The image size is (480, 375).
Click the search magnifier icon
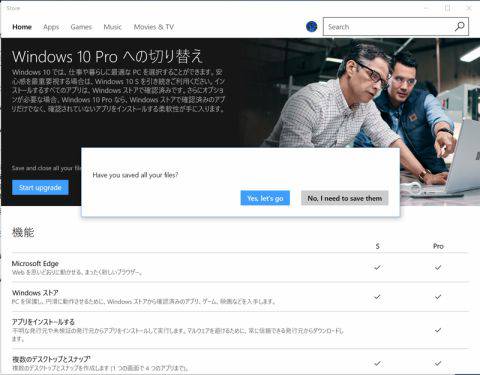point(460,26)
